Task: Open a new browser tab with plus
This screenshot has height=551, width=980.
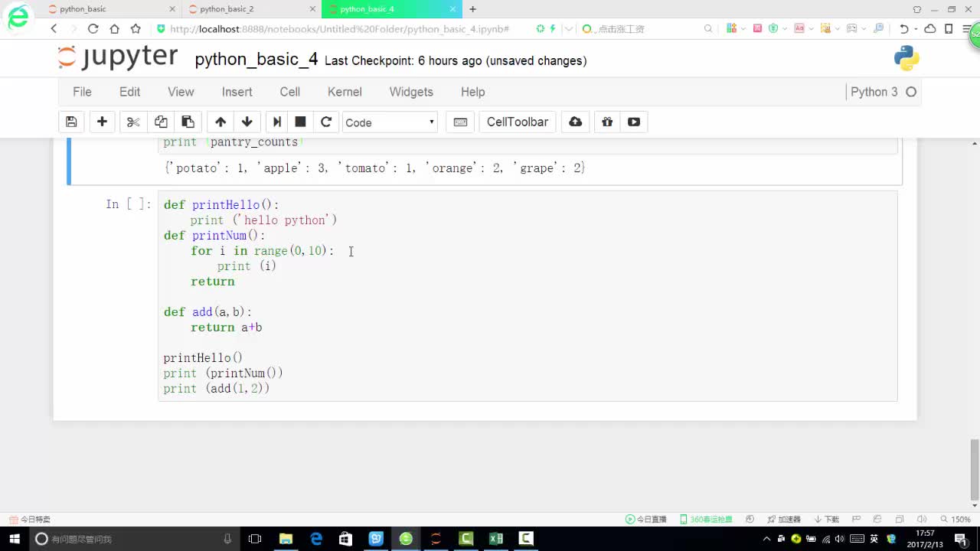Action: click(x=472, y=9)
